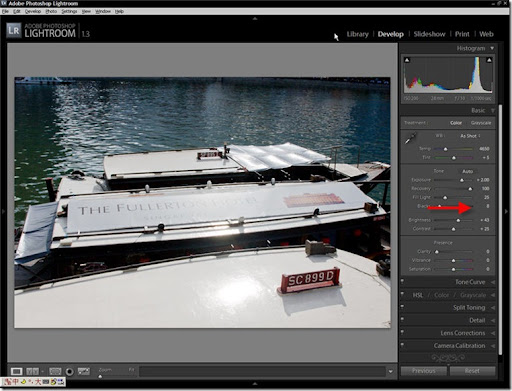Click the Temp value 4650
This screenshot has height=391, width=512.
click(x=484, y=149)
